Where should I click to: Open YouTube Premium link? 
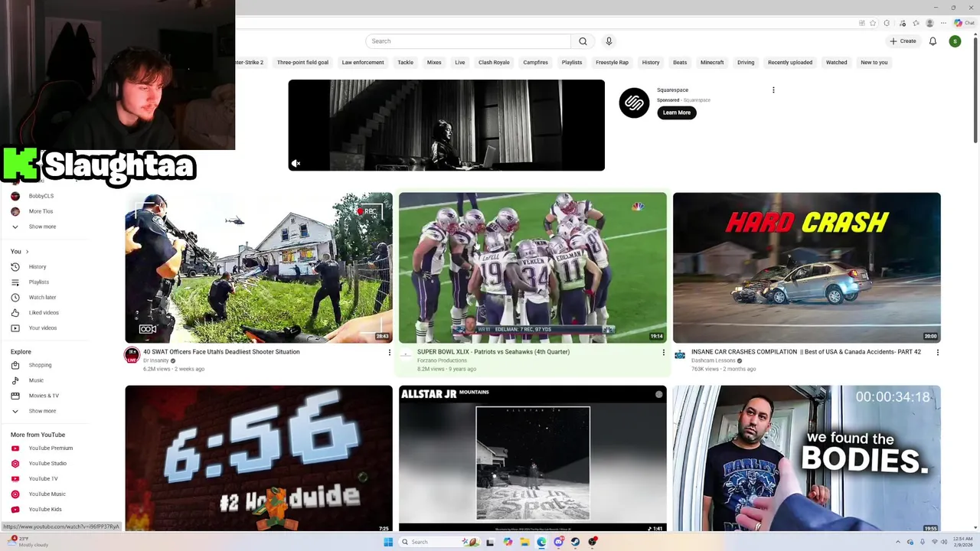[x=51, y=448]
